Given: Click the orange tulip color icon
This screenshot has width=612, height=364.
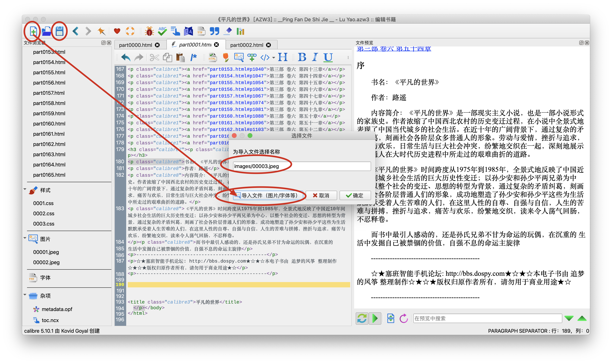Looking at the screenshot, I should pos(226,58).
